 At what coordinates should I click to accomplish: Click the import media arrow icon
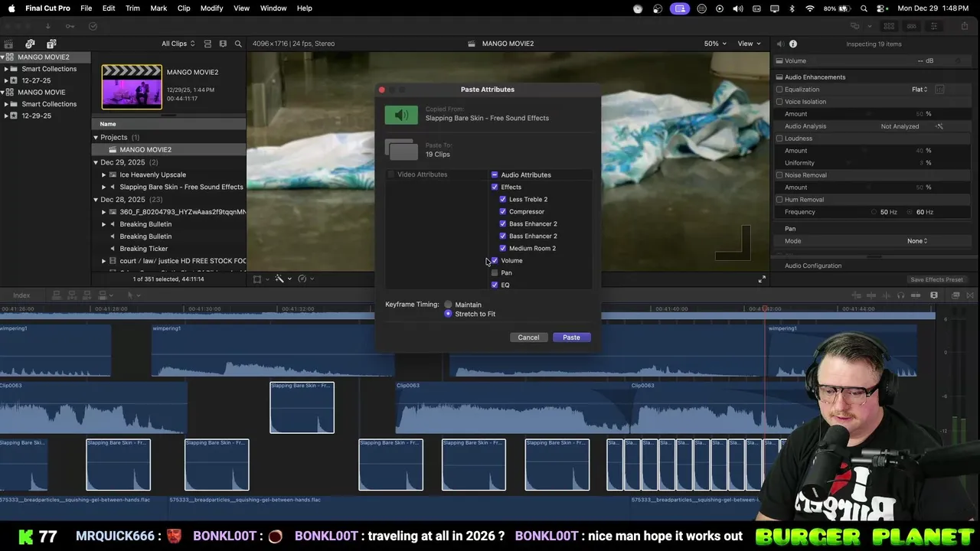coord(47,26)
